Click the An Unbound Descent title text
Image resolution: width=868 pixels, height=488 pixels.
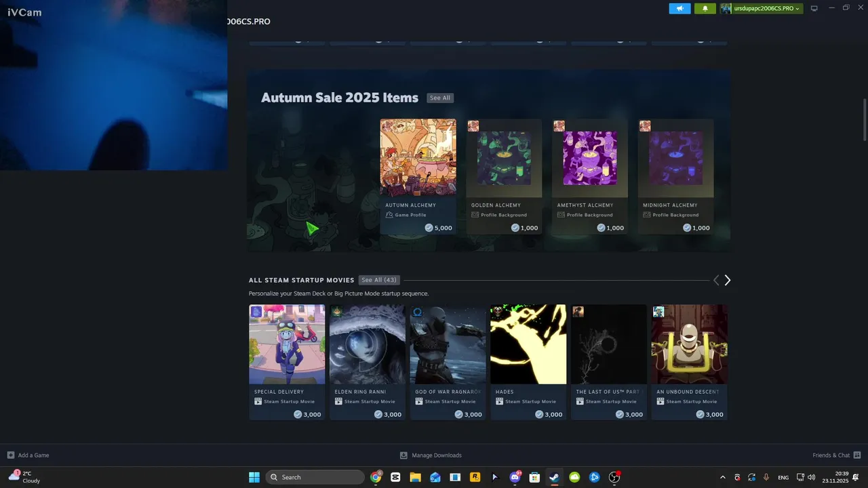688,392
